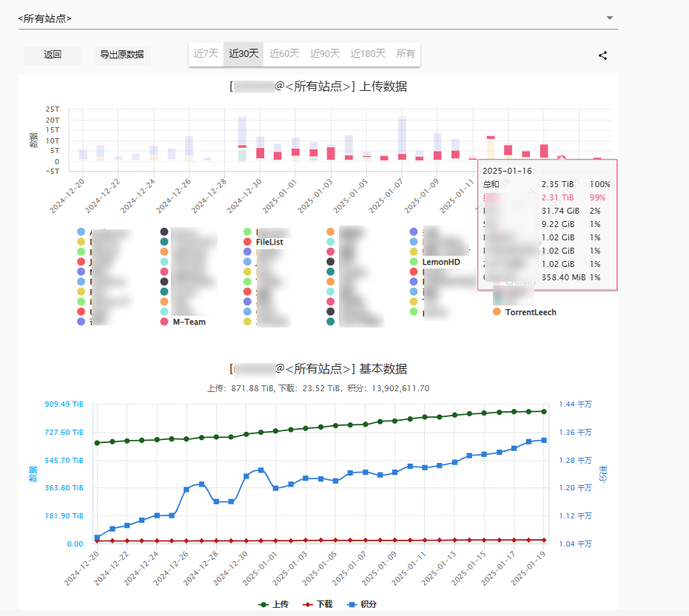Click the green LemonHD legend dot
Viewport: 689px width, 616px height.
click(x=414, y=262)
